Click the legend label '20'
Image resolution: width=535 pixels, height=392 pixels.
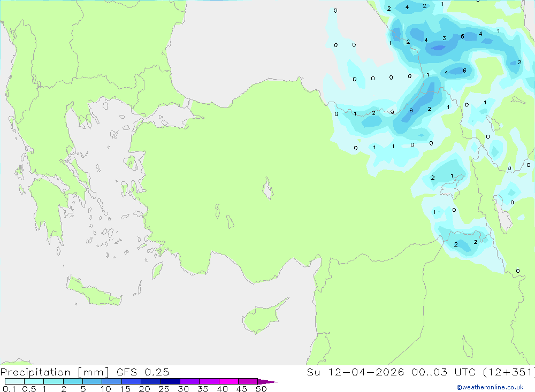(144, 389)
